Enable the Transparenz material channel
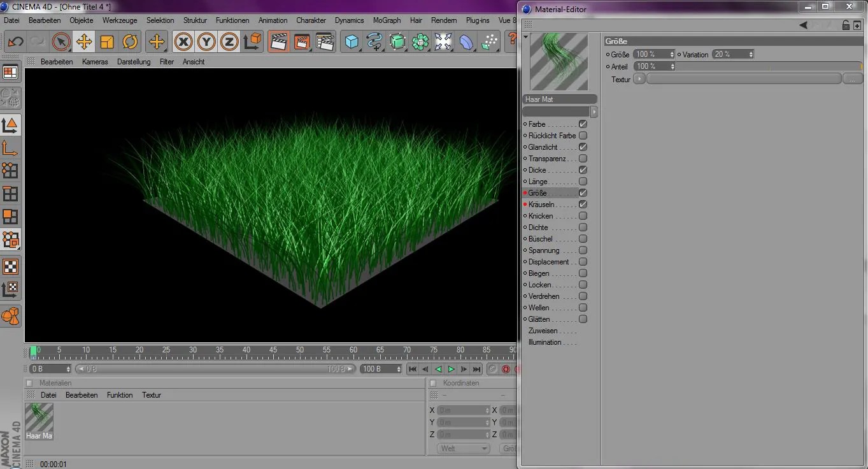The width and height of the screenshot is (868, 469). tap(583, 158)
